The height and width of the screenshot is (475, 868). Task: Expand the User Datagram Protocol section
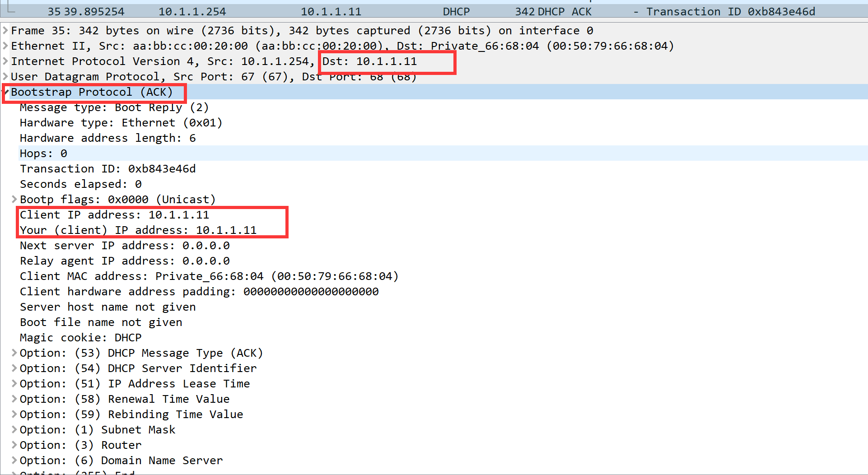5,77
